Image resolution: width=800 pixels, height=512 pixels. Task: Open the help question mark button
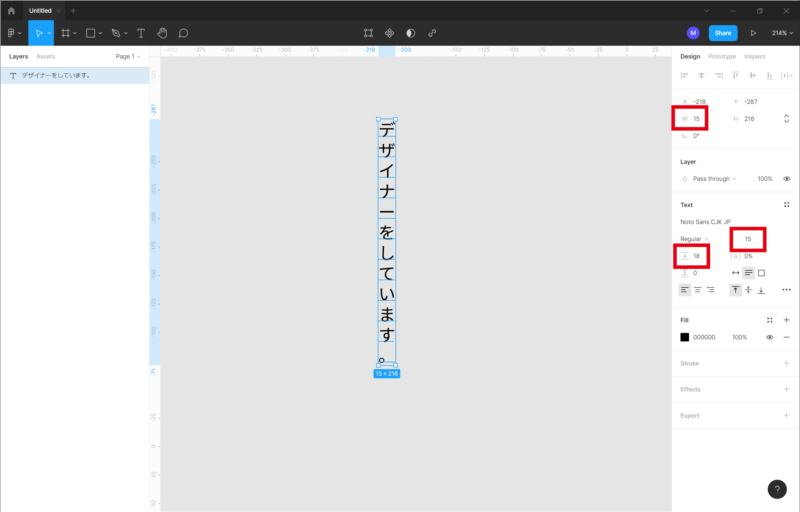pos(777,489)
